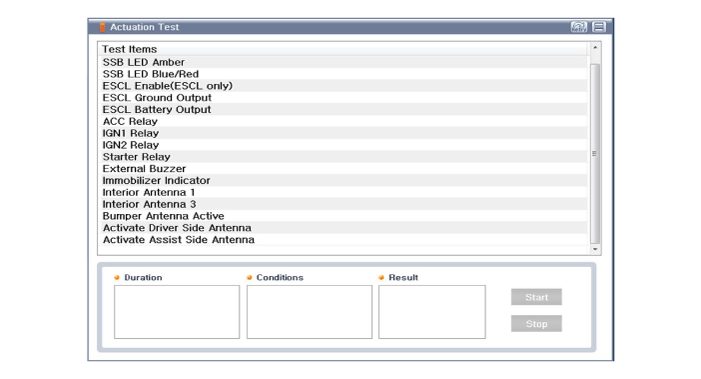701x379 pixels.
Task: Select SSB LED Blue/Red test item
Action: 342,74
